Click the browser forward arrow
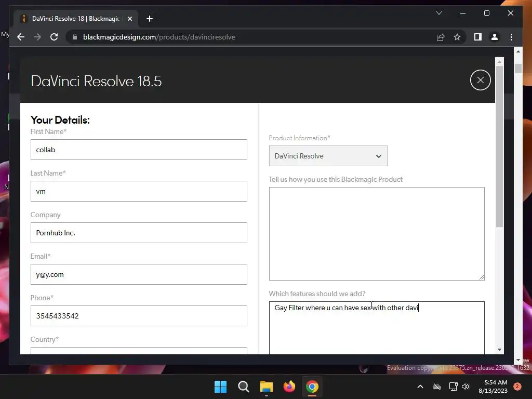 tap(37, 37)
